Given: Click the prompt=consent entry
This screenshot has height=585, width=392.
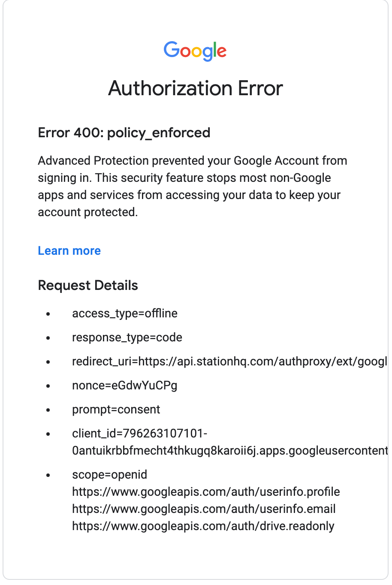Looking at the screenshot, I should [116, 410].
